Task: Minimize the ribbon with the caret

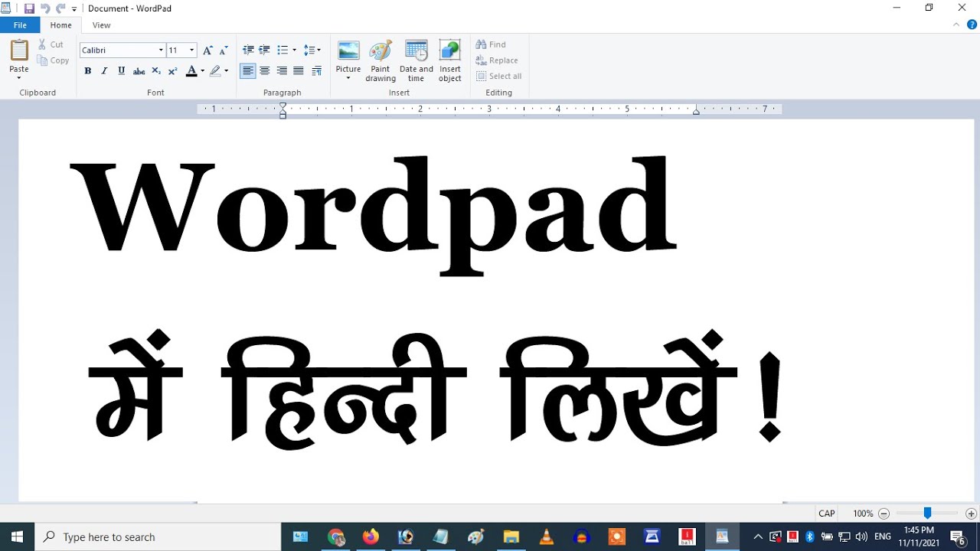Action: [956, 25]
